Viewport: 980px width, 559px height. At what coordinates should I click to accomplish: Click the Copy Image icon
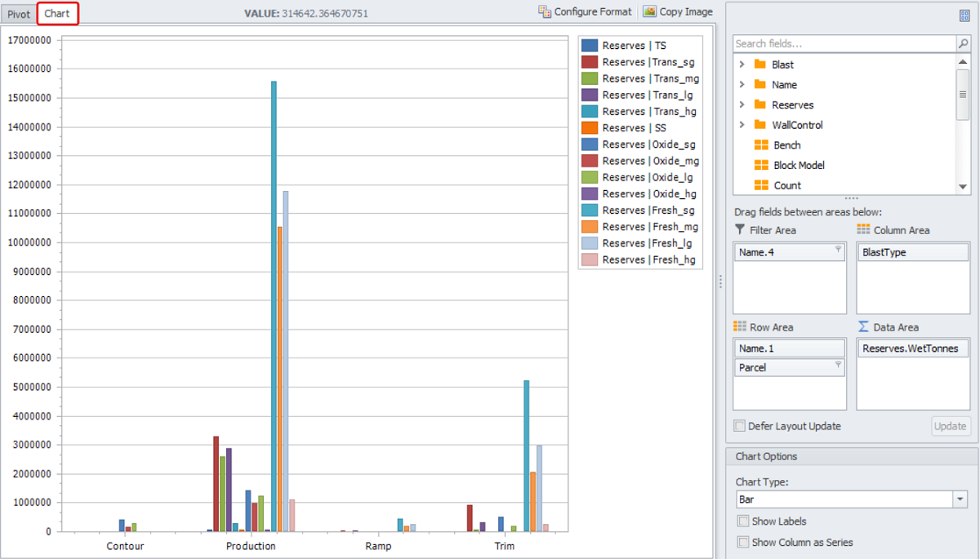(x=649, y=11)
